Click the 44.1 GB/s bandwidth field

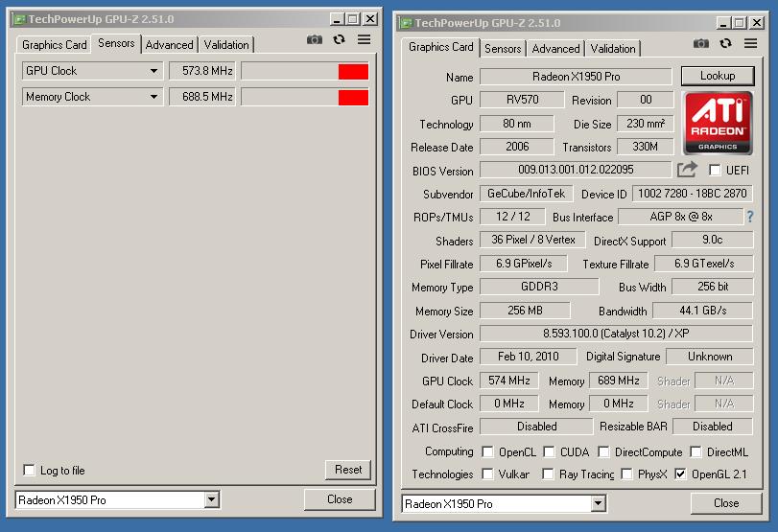tap(702, 311)
